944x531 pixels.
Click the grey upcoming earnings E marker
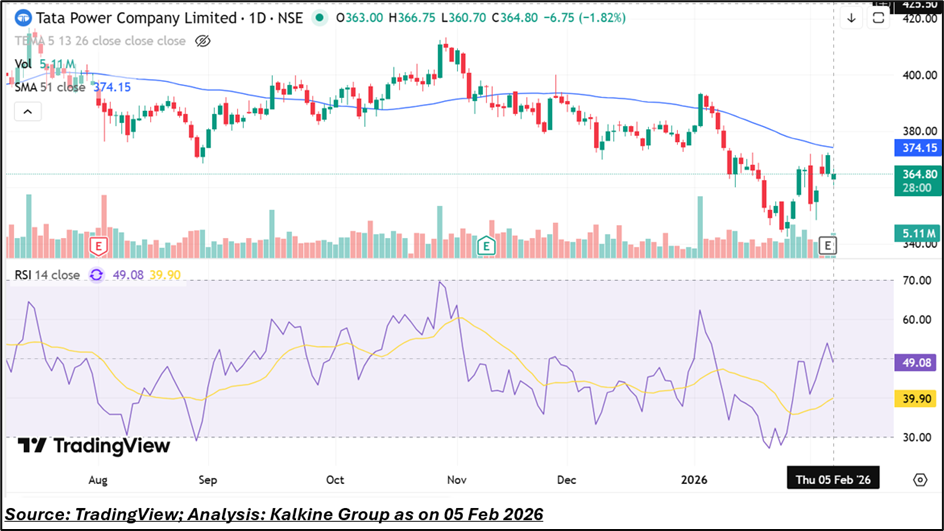(828, 245)
